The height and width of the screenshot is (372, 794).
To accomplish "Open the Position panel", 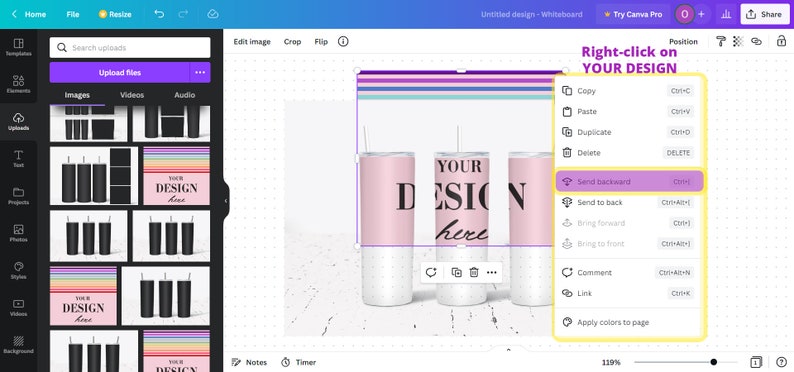I will pyautogui.click(x=683, y=42).
